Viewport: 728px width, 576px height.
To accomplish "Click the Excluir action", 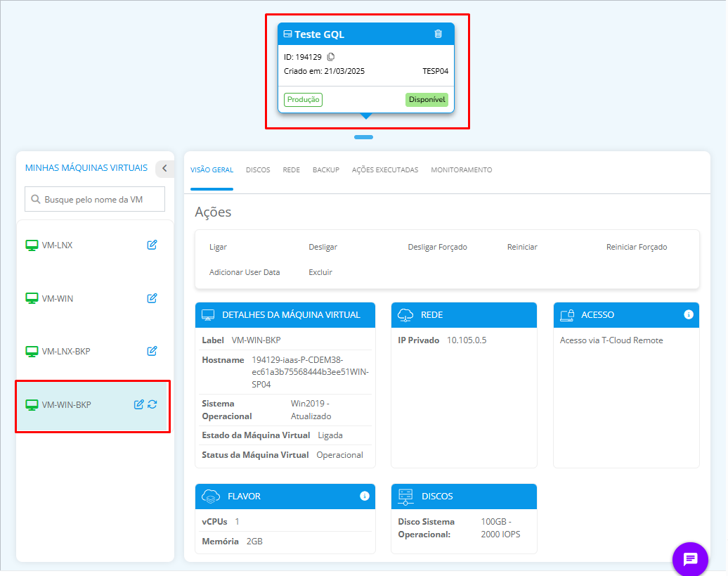I will coord(320,272).
